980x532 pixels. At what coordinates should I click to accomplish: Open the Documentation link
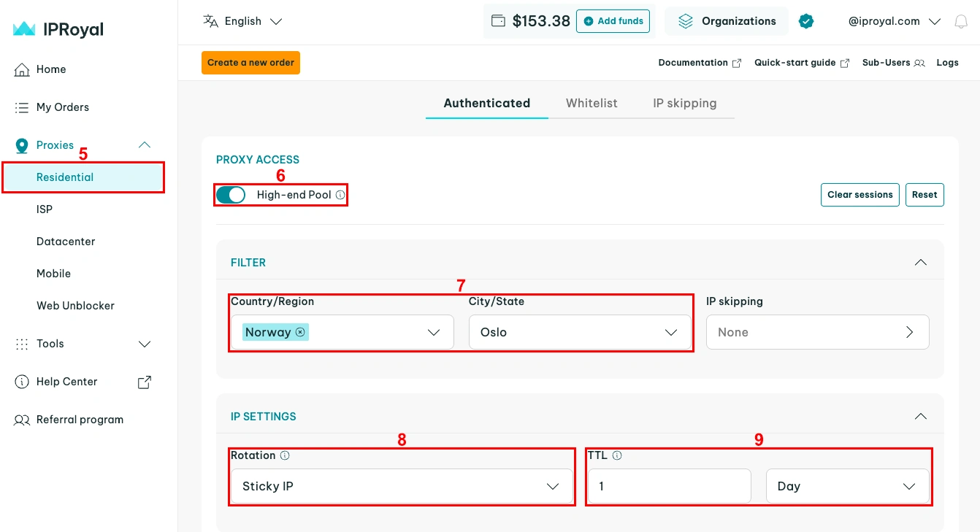point(700,63)
